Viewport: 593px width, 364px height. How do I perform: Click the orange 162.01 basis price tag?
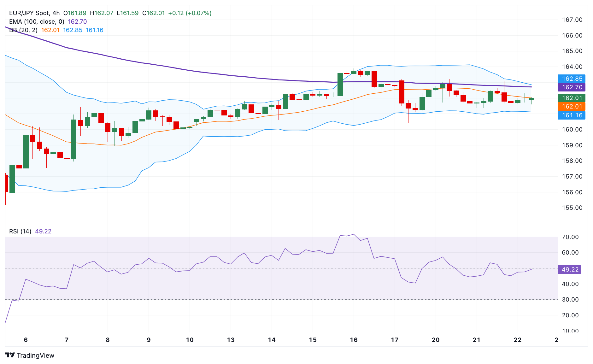click(572, 106)
